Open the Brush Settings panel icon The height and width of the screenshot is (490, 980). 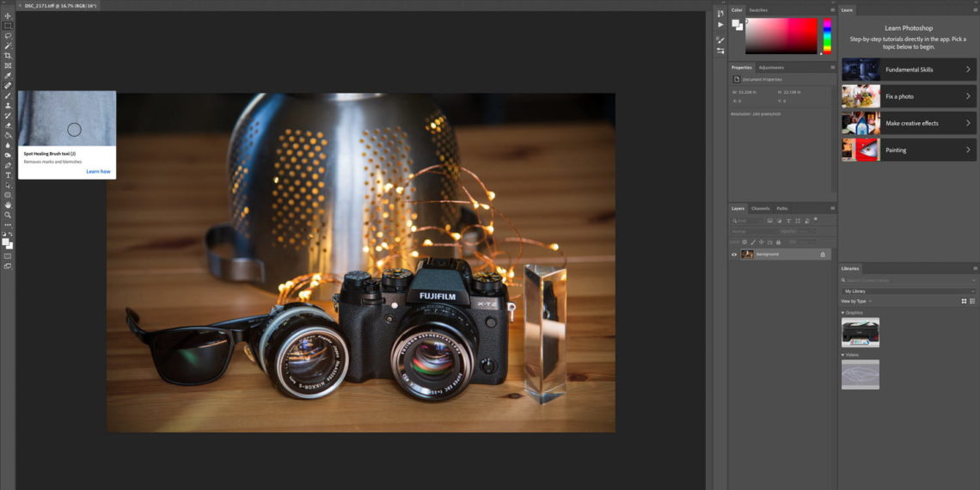point(720,40)
